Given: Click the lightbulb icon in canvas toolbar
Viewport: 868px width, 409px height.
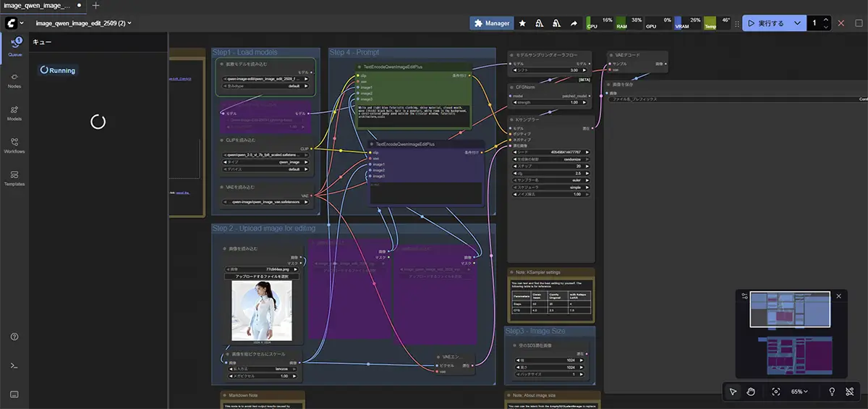Looking at the screenshot, I should [832, 392].
